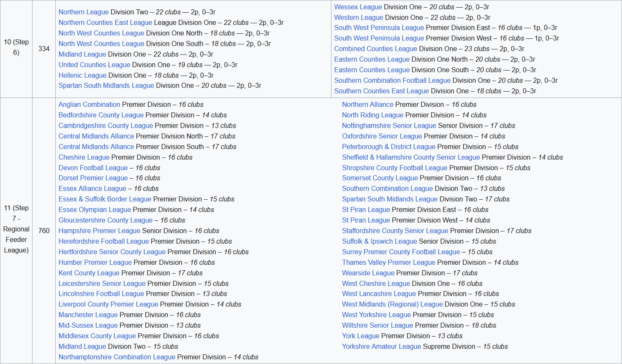Image resolution: width=622 pixels, height=364 pixels.
Task: Open Essex & Suffolk Border League link
Action: click(105, 199)
